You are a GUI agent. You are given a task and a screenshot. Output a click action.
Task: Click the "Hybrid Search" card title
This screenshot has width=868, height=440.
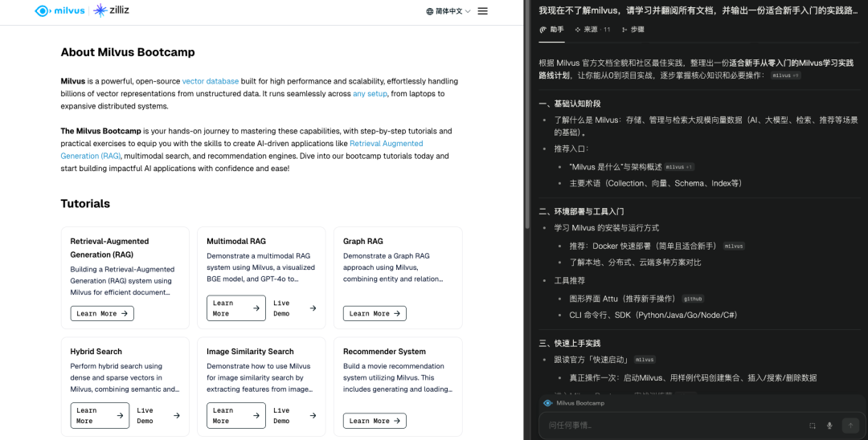(x=96, y=352)
